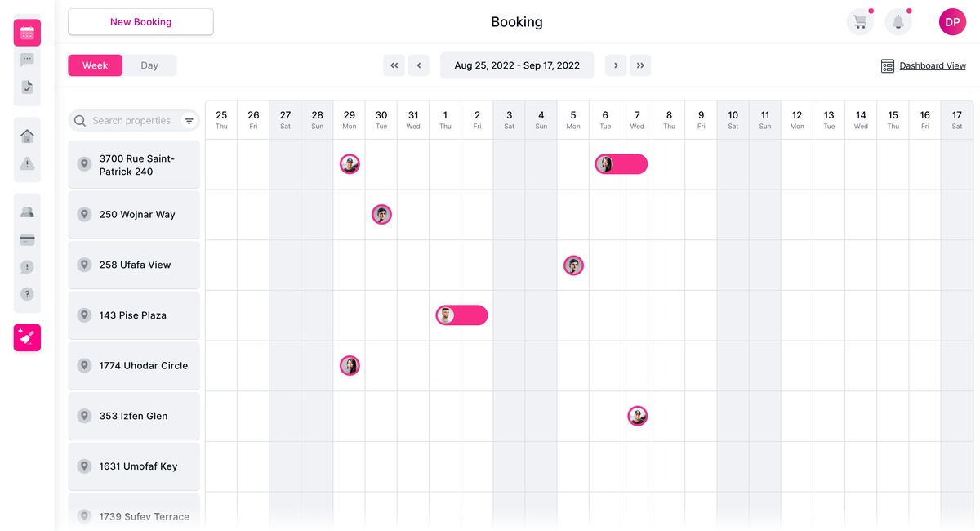
Task: Open the Booking calendar icon in sidebar
Action: coord(27,32)
